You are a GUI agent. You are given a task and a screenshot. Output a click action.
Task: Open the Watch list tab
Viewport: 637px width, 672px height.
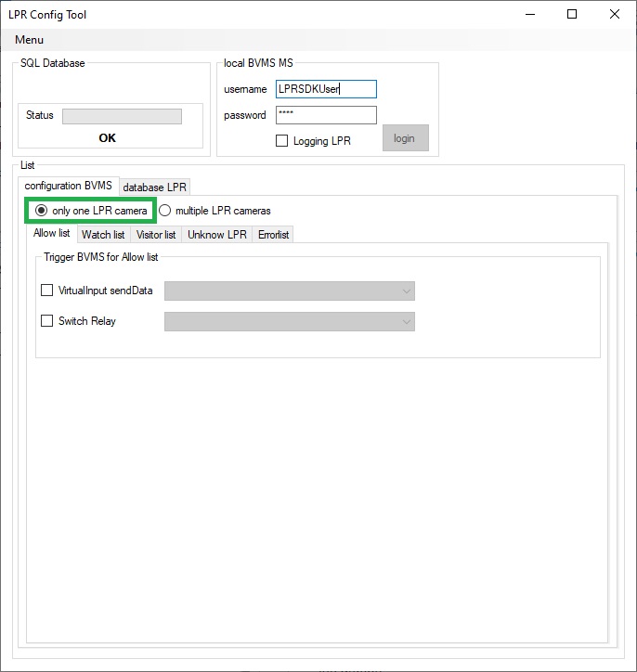(x=103, y=235)
